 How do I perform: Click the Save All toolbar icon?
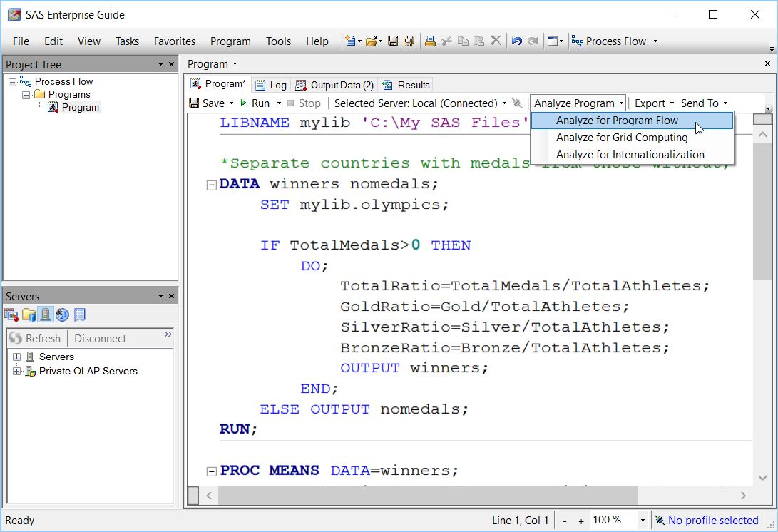(409, 41)
